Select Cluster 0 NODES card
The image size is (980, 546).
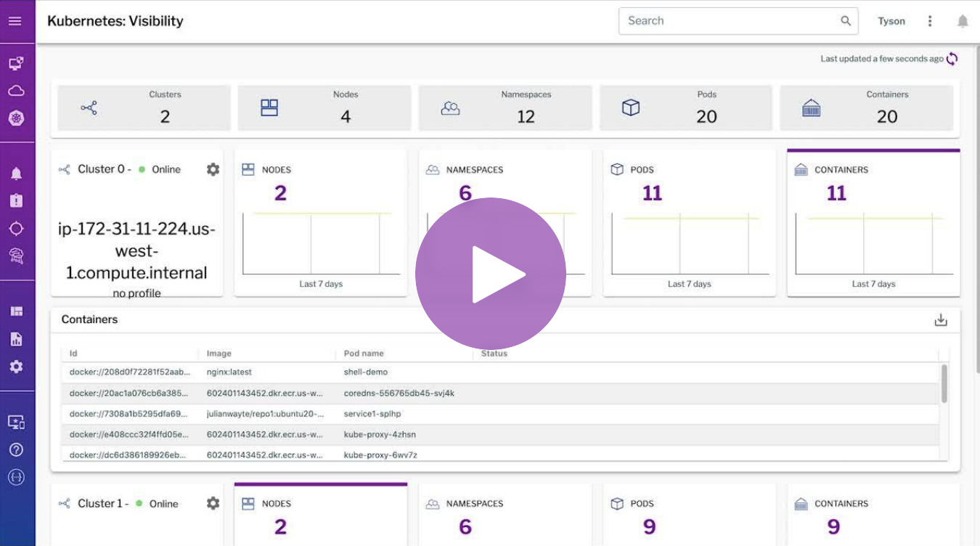click(x=321, y=223)
